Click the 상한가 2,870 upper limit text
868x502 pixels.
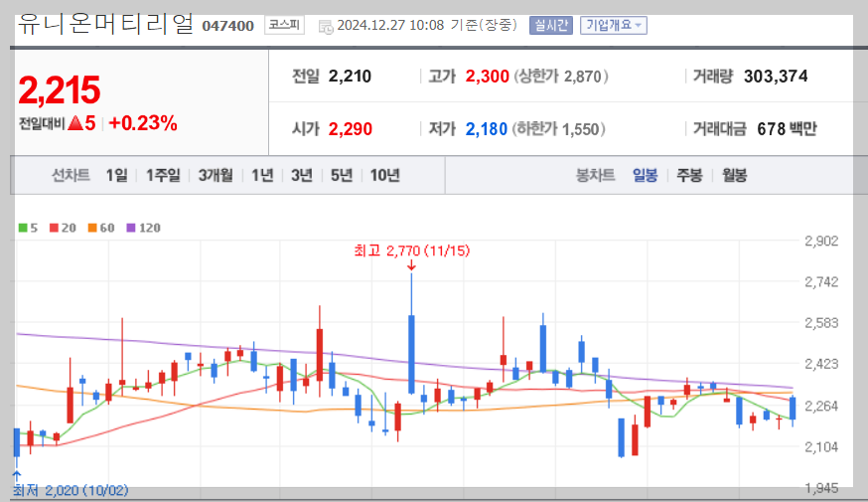pyautogui.click(x=561, y=76)
